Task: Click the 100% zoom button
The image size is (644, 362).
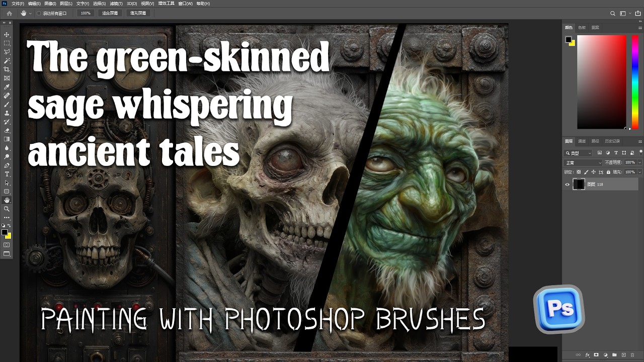Action: (86, 13)
